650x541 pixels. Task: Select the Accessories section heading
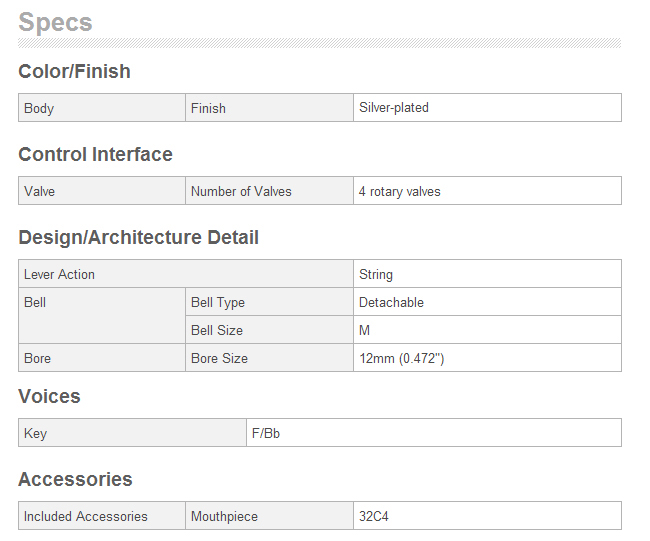coord(75,479)
